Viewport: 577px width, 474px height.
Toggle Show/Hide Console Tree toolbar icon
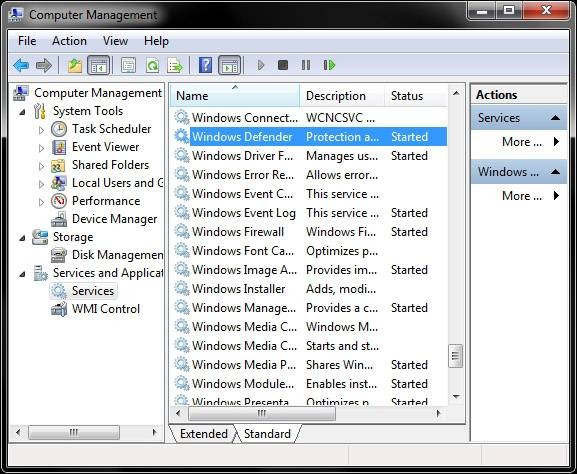(98, 66)
